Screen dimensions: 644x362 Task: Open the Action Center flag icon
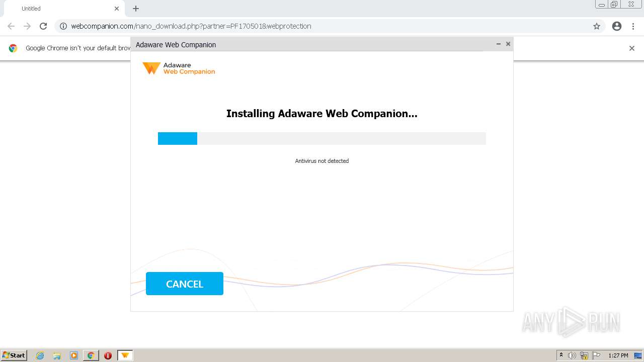(x=596, y=355)
